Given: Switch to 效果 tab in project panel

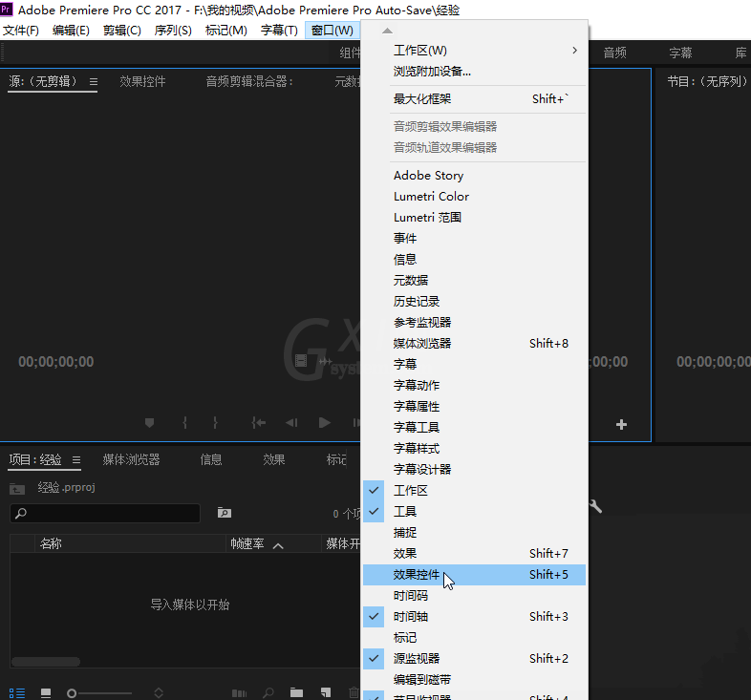Looking at the screenshot, I should [x=274, y=459].
